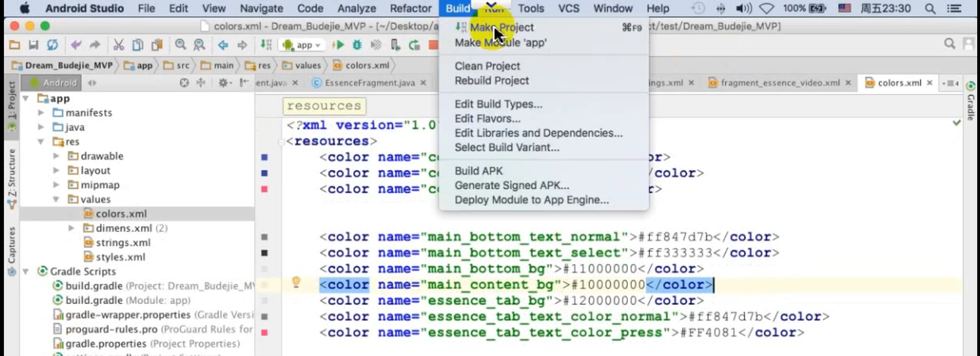The image size is (980, 356).
Task: Click the Find magnifier toolbar icon
Action: point(181,45)
